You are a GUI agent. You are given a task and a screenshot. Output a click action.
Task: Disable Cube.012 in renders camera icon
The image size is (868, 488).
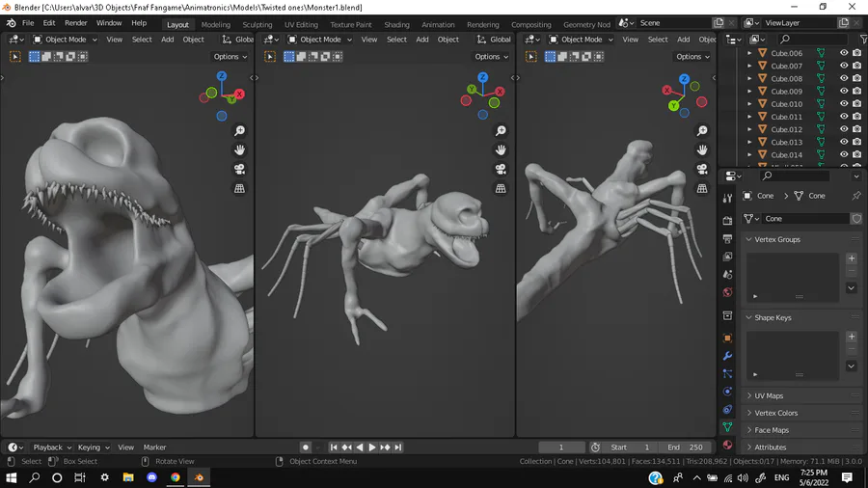(x=857, y=129)
